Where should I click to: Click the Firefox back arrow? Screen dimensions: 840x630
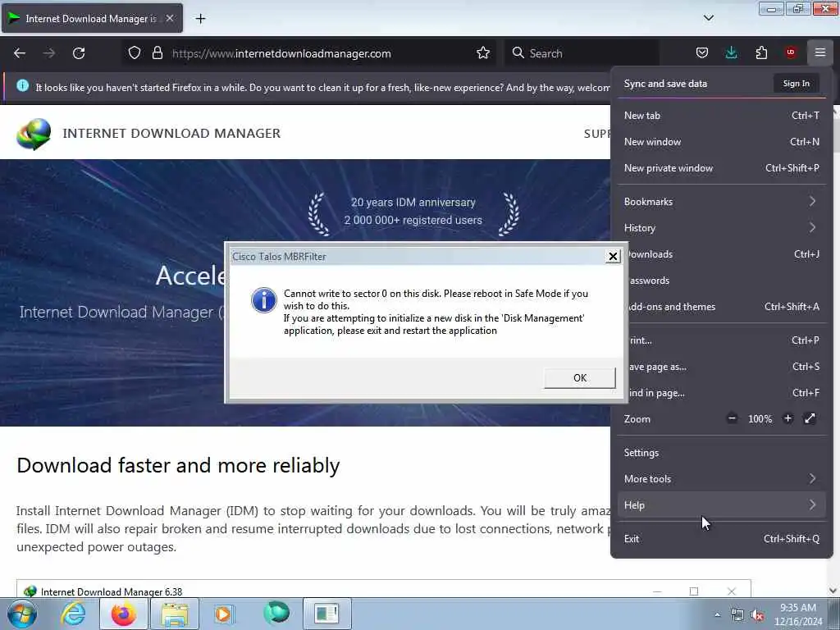[20, 53]
